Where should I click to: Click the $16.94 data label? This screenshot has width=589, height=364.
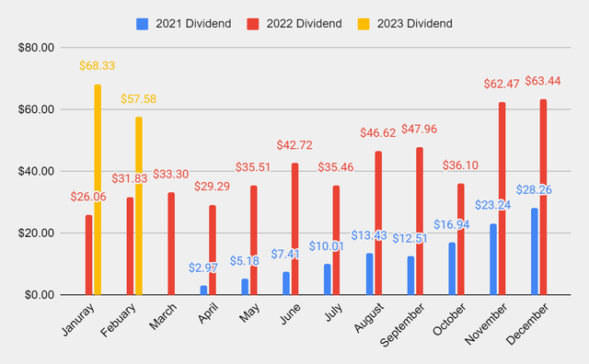pos(452,225)
